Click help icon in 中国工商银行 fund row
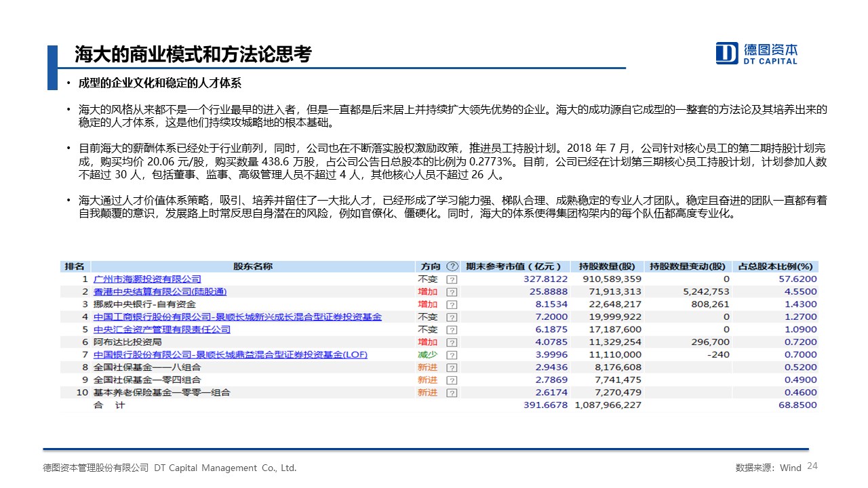This screenshot has width=868, height=488. click(452, 317)
